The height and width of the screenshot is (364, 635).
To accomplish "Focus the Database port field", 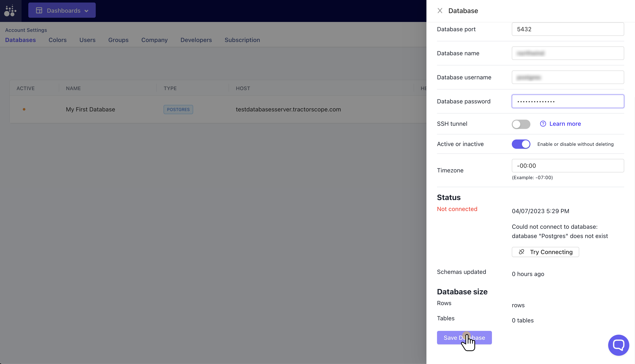I will tap(567, 29).
